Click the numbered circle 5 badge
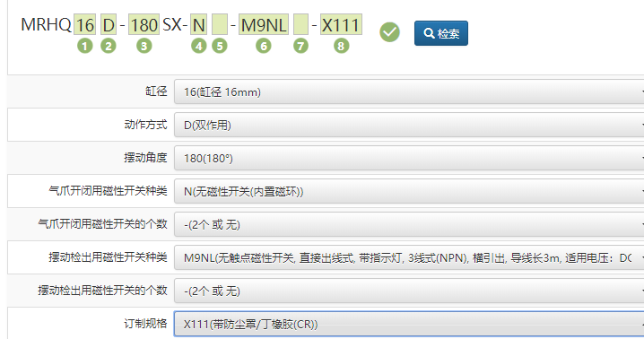644x339 pixels. point(220,46)
